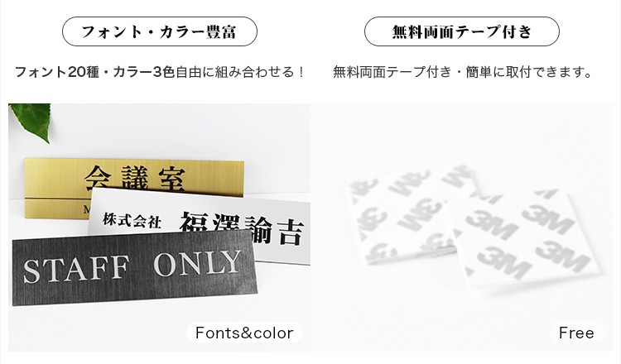
Task: Click the dark STAFF ONLY nameplate
Action: pyautogui.click(x=134, y=269)
